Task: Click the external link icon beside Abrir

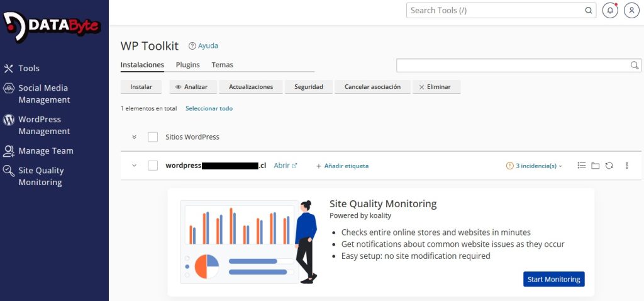Action: coord(294,166)
